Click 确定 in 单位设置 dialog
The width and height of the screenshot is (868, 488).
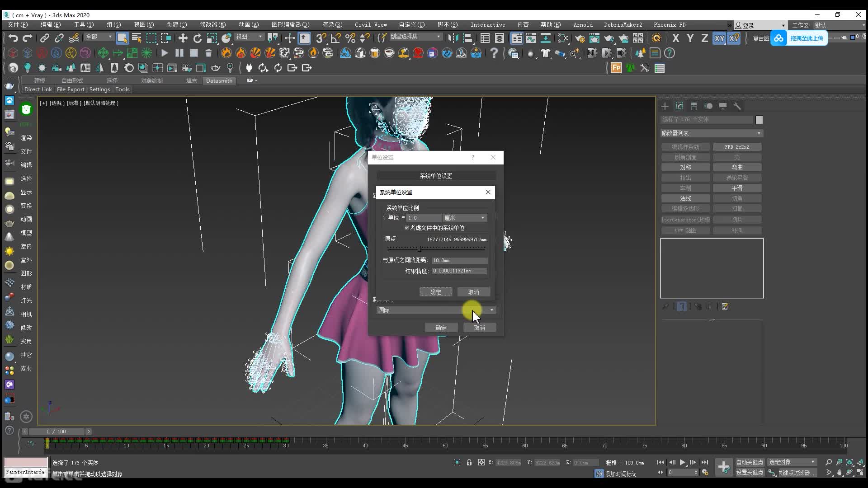point(441,328)
